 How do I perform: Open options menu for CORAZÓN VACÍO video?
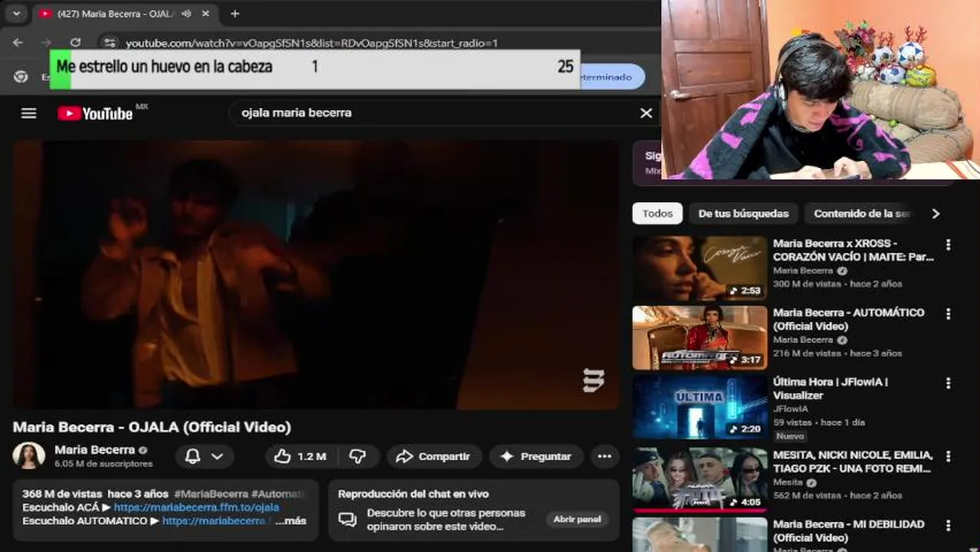tap(948, 245)
